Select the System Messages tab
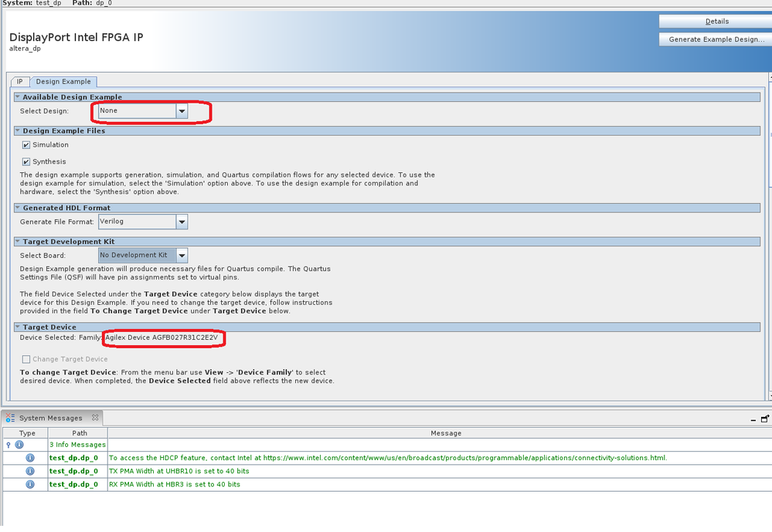The width and height of the screenshot is (772, 532). pos(51,418)
